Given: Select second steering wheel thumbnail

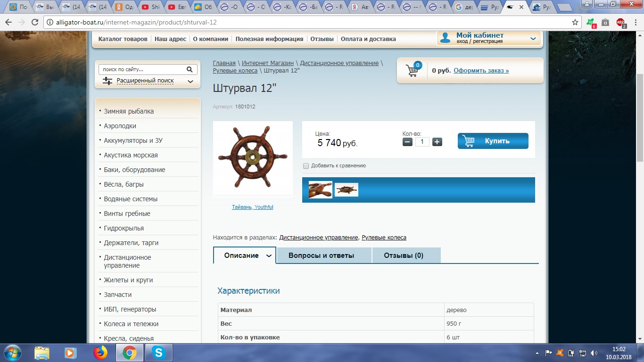Looking at the screenshot, I should coord(347,189).
